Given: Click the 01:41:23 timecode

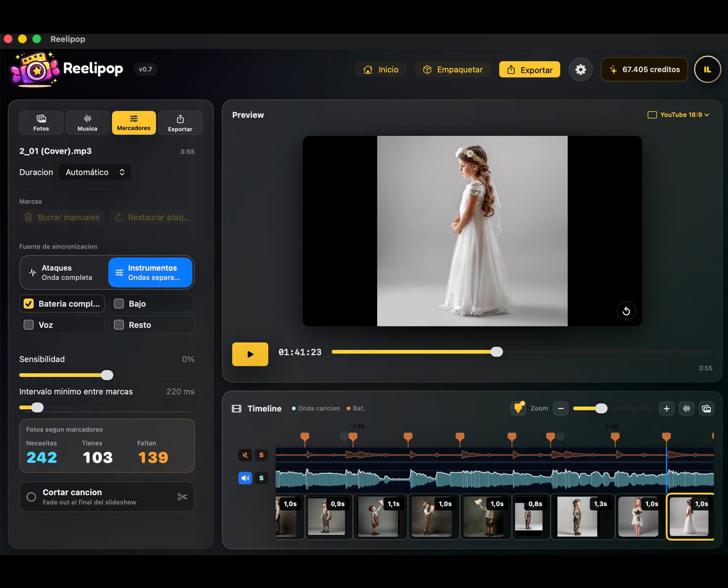Looking at the screenshot, I should click(300, 352).
